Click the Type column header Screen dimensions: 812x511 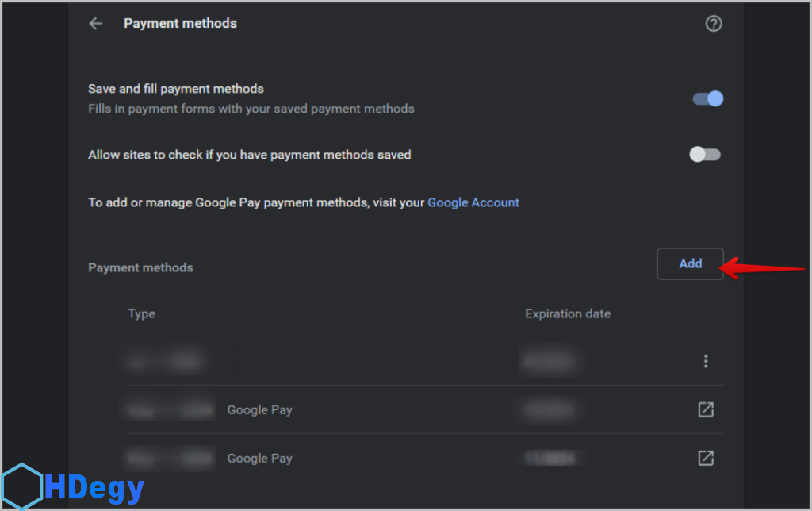pyautogui.click(x=142, y=314)
